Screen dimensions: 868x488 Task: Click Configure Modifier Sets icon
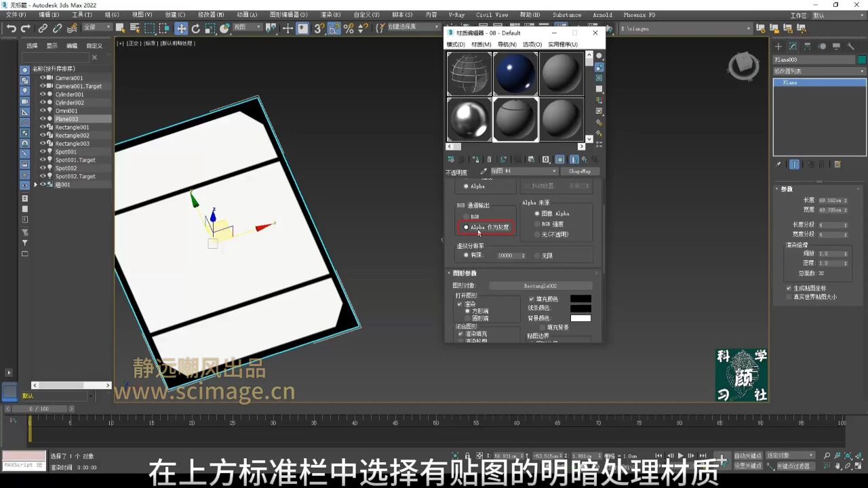tap(837, 164)
